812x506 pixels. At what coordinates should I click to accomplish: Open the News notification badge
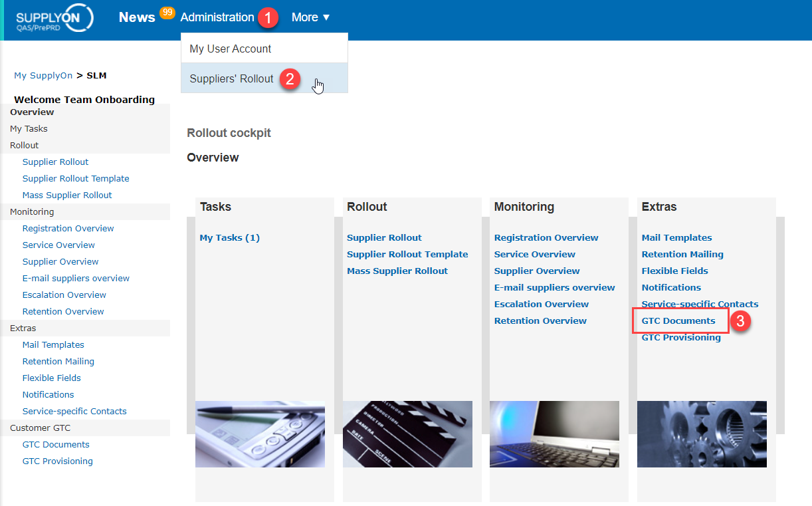[x=167, y=12]
